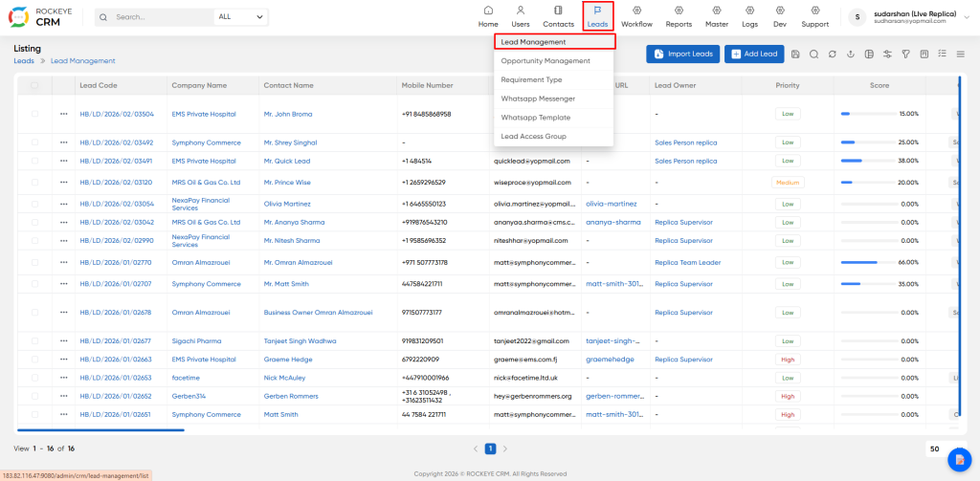Open the checklist icon in toolbar
980x481 pixels.
[943, 55]
